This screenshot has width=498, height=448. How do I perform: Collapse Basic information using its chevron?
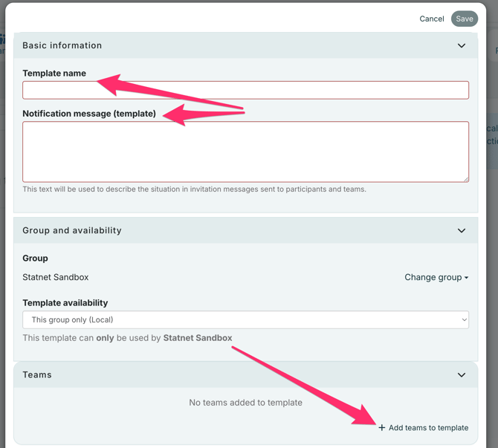click(462, 46)
